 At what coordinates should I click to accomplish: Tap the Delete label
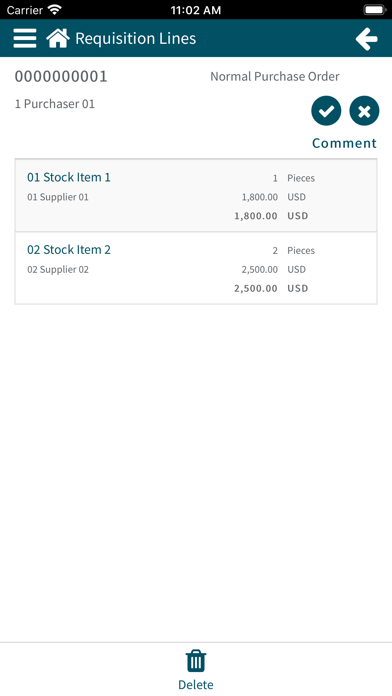pos(196,684)
